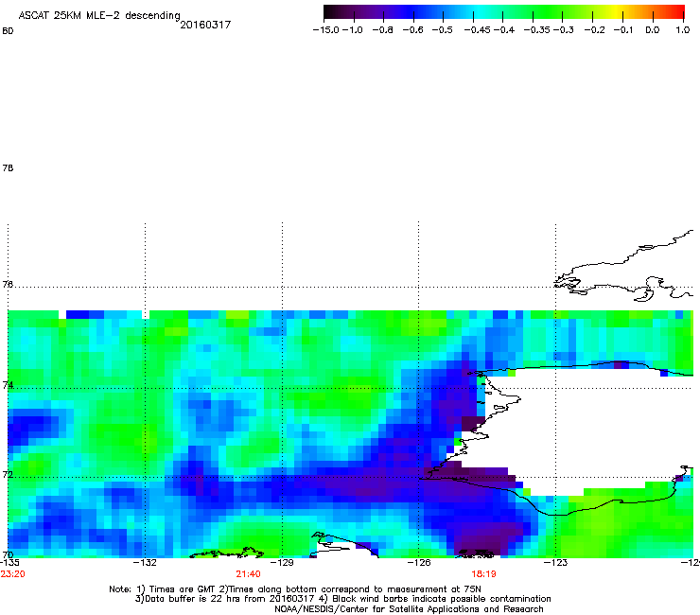Image resolution: width=700 pixels, height=615 pixels.
Task: Click the color bar label -0.6
Action: click(412, 30)
